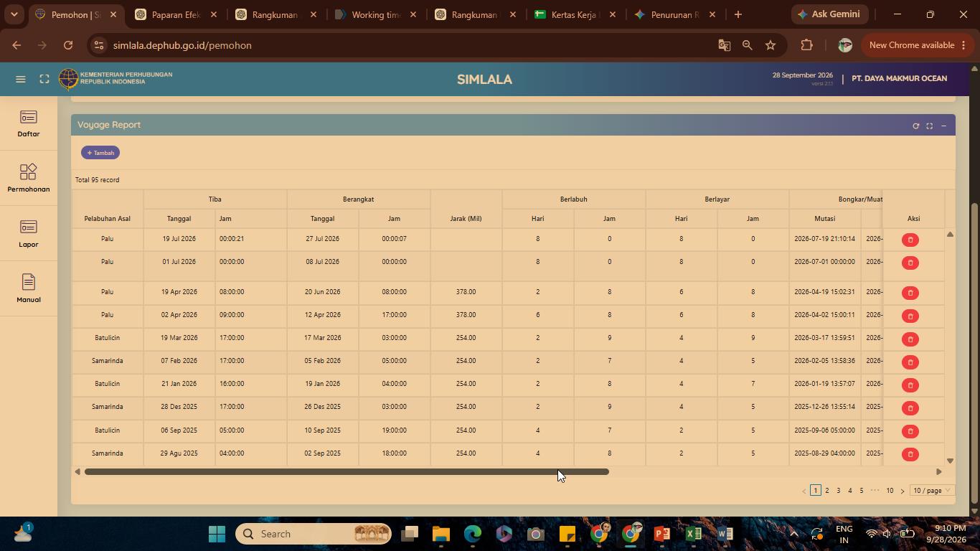The width and height of the screenshot is (980, 551).
Task: Toggle the fullscreen icon beside the ministry logo
Action: 44,79
